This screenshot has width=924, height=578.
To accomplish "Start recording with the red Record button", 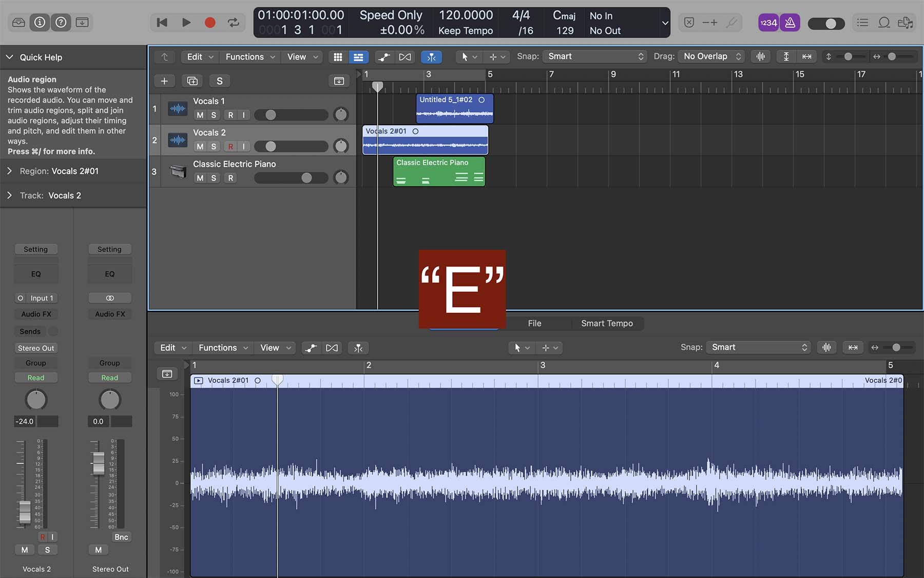I will [x=209, y=23].
